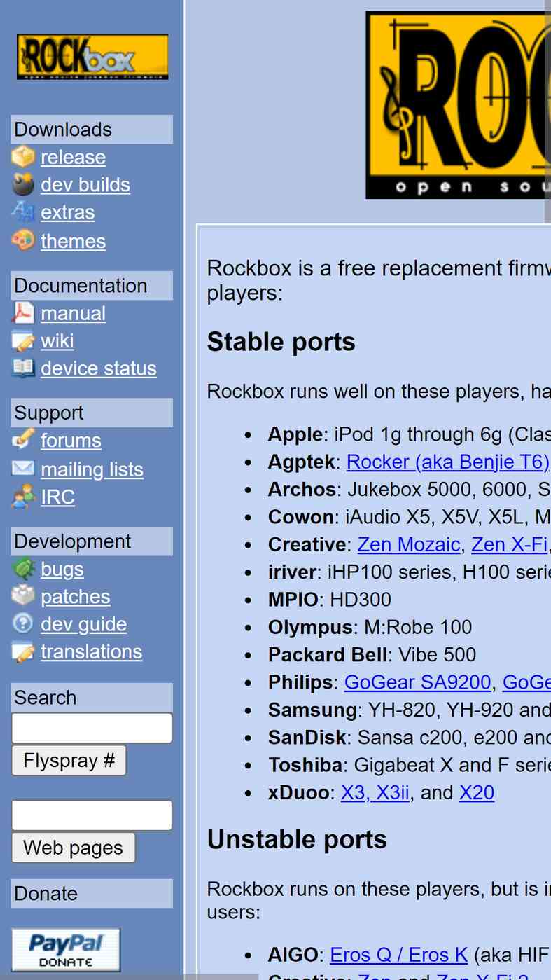Click the Stable ports heading
The image size is (551, 980).
[x=281, y=342]
